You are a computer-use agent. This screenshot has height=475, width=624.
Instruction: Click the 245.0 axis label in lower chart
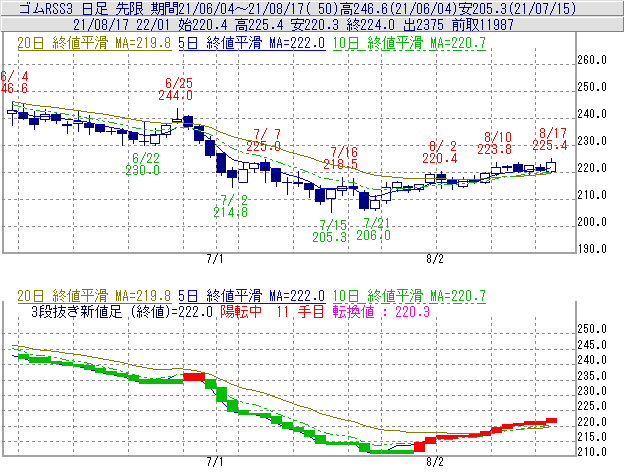coord(592,345)
